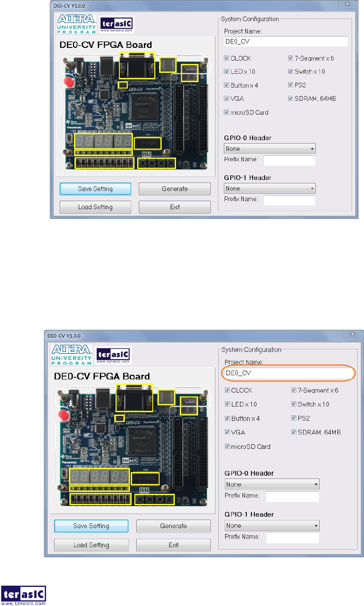Focus circled Project Name field in lower window
Viewport: 364px width, 606px height.
pyautogui.click(x=288, y=373)
